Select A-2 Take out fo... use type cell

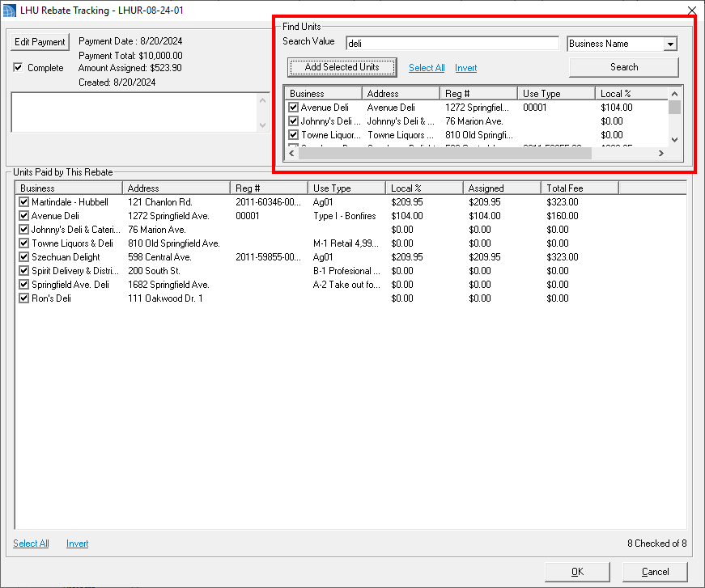[346, 285]
